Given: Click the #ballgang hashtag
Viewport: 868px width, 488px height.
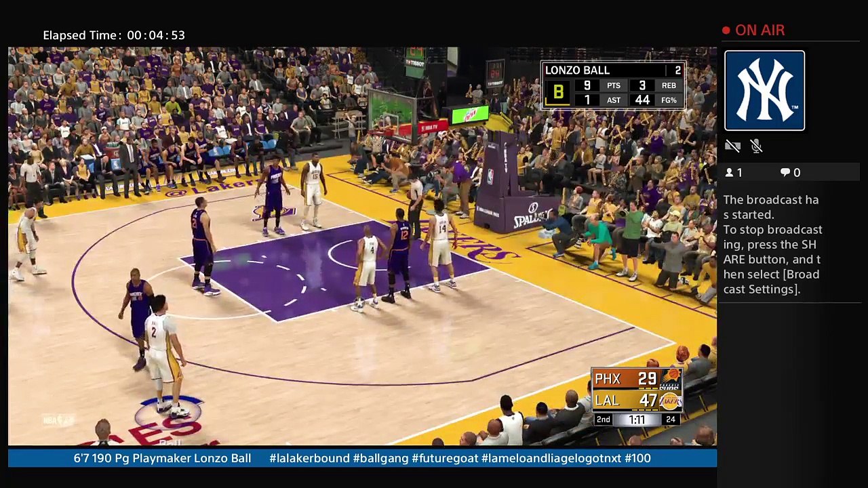Looking at the screenshot, I should pyautogui.click(x=380, y=458).
